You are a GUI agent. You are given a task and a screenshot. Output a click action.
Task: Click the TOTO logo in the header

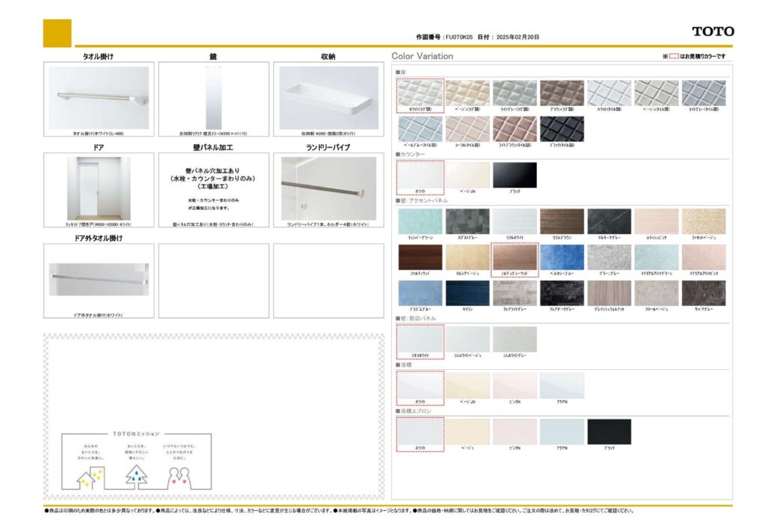pos(713,32)
